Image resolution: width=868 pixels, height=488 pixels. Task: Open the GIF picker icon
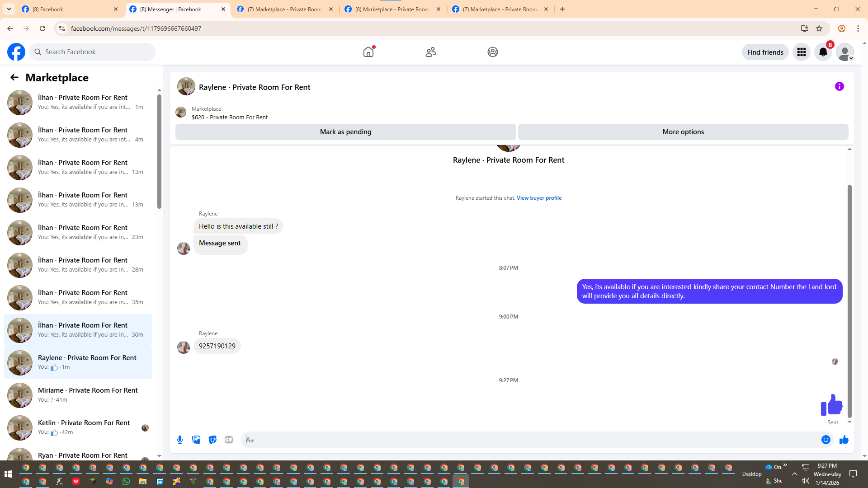click(x=229, y=440)
